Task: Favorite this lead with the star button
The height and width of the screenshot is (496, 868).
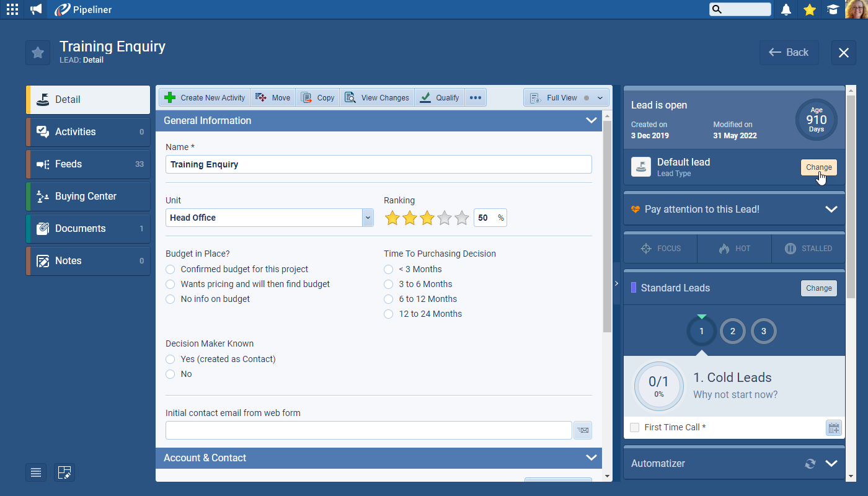Action: tap(38, 53)
